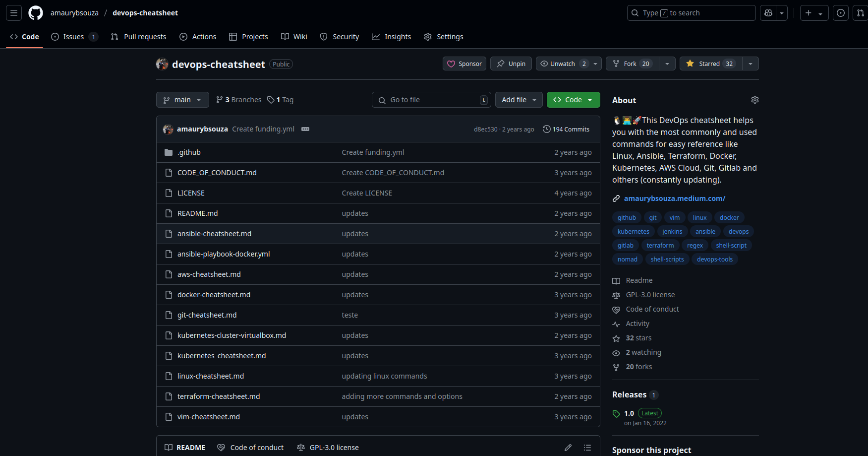Open the .github folder
The width and height of the screenshot is (868, 456).
[x=189, y=152]
